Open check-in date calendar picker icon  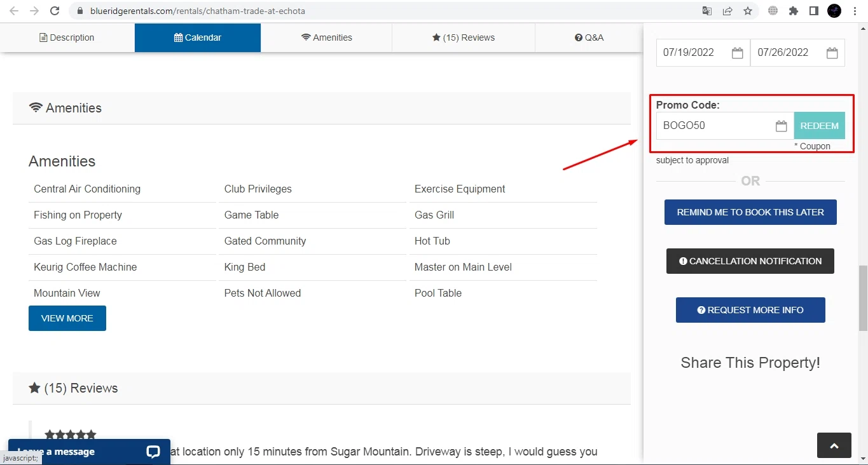coord(737,53)
